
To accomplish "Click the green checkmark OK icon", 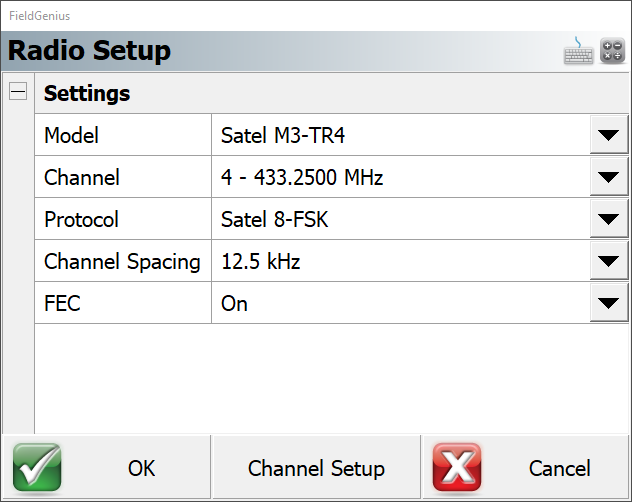I will click(37, 468).
